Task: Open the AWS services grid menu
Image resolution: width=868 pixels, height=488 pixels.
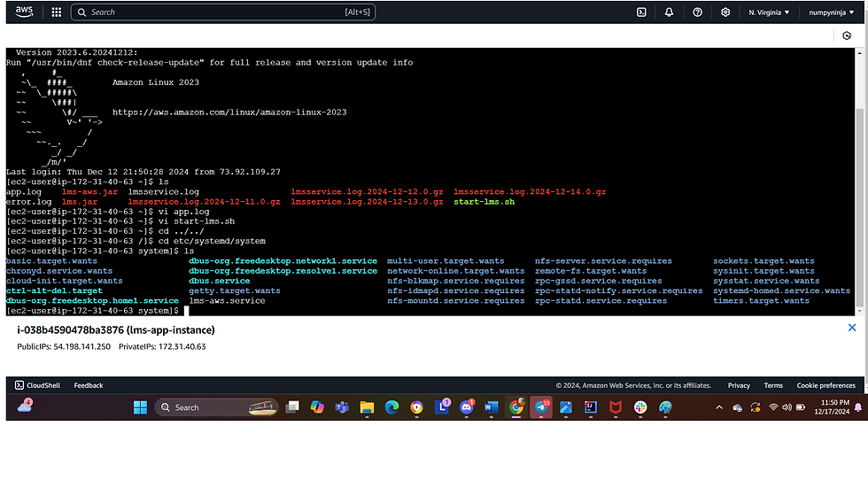Action: point(57,12)
